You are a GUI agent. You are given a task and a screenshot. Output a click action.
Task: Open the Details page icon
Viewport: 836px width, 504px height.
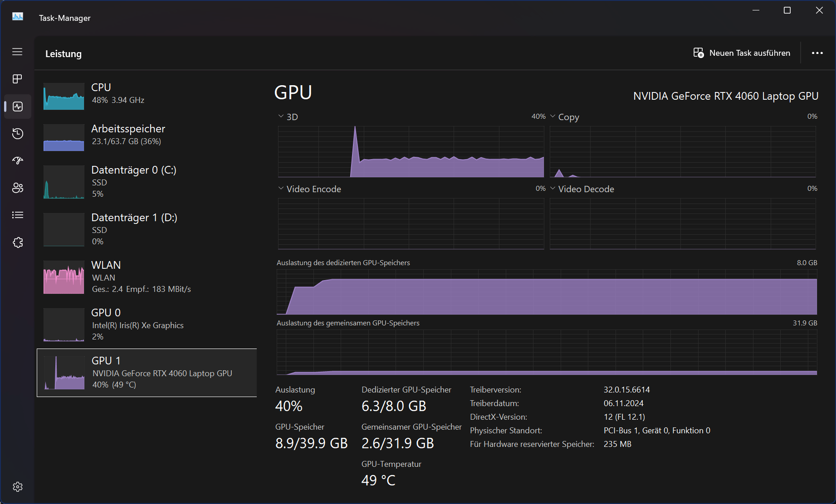[x=17, y=215]
